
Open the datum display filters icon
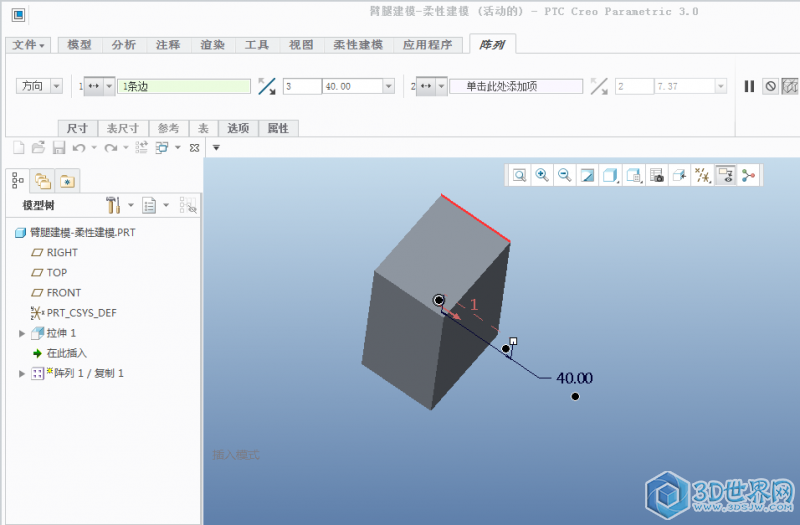703,176
